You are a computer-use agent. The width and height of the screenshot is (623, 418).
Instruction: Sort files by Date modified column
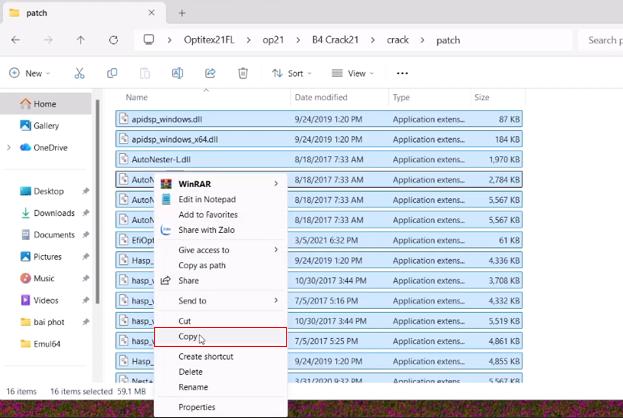point(321,97)
